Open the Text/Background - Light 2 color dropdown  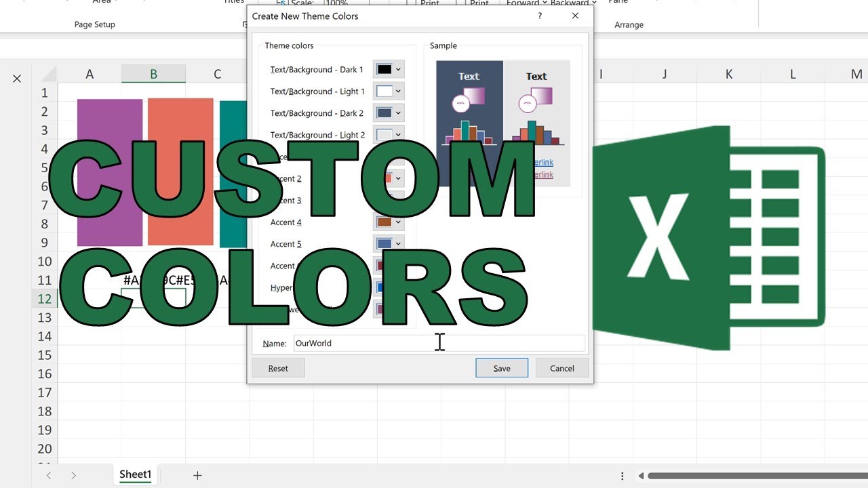pyautogui.click(x=389, y=134)
